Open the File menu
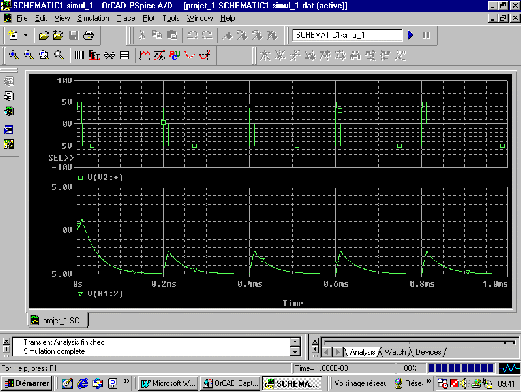The width and height of the screenshot is (521, 392). [x=22, y=18]
